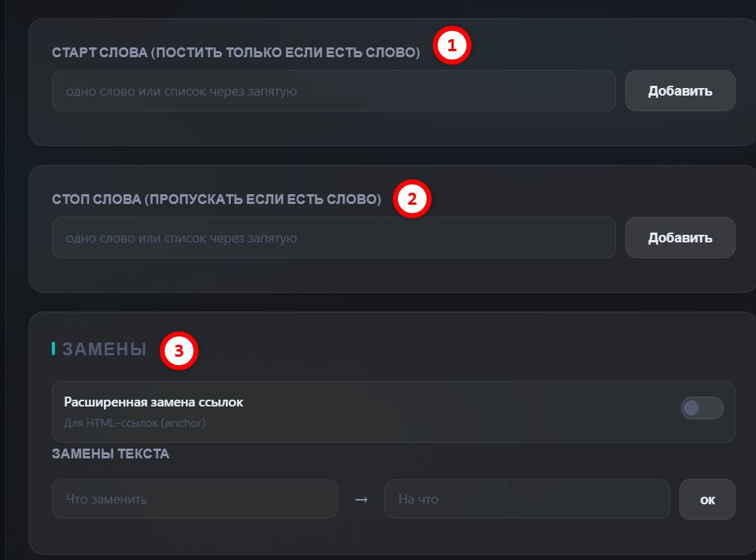This screenshot has height=560, width=756.
Task: Click the red numbered marker 3
Action: [179, 351]
